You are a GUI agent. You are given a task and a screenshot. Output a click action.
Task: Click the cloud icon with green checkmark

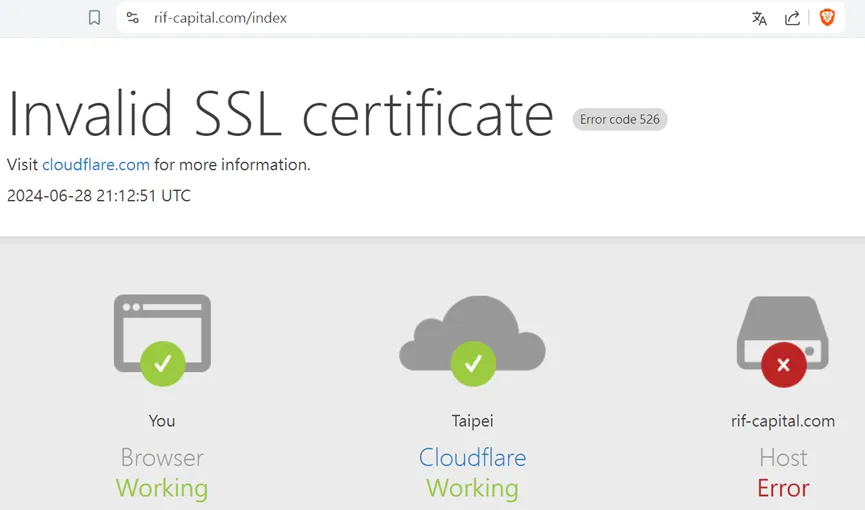(x=472, y=340)
